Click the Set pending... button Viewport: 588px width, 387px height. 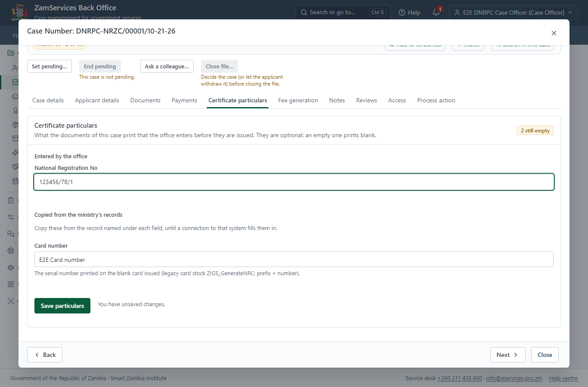50,66
